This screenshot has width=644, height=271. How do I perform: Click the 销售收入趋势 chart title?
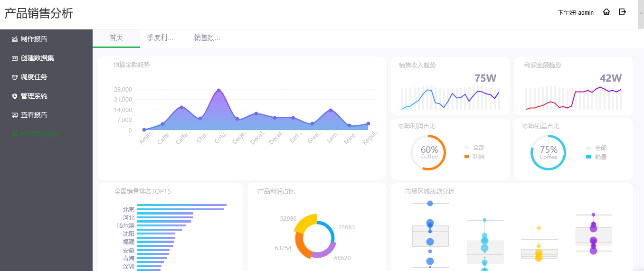(x=417, y=65)
